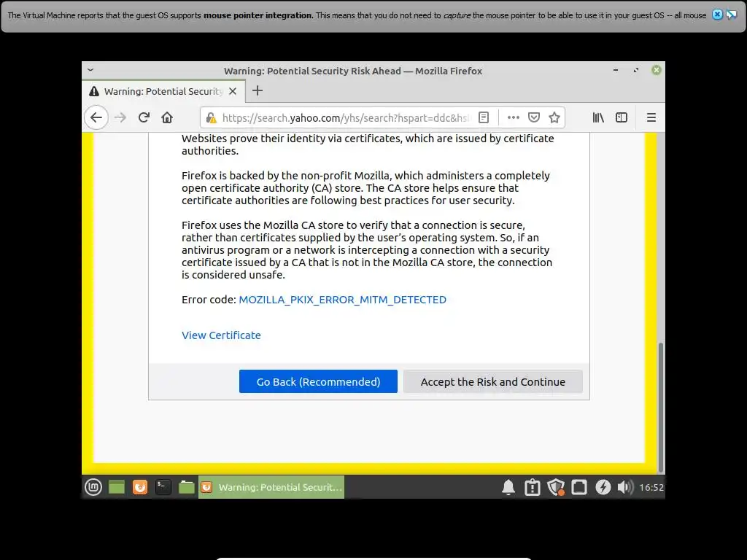Show desktop via green panel icon

tap(117, 486)
